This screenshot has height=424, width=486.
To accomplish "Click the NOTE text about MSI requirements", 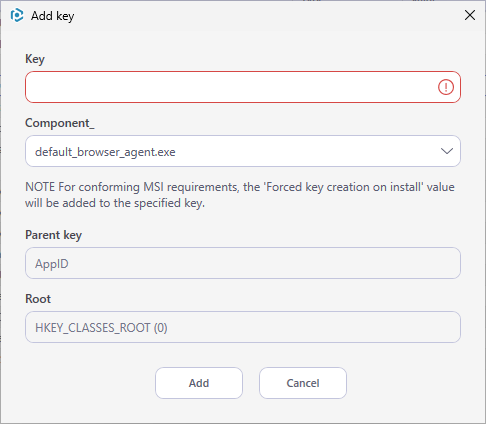I will pos(240,195).
